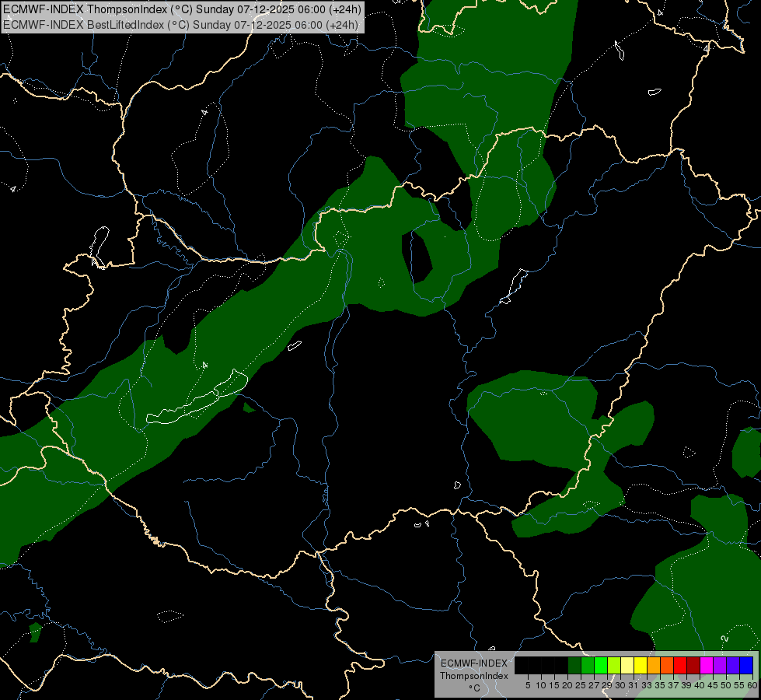
Task: Click the contour label 2 at bottom right
Action: [x=724, y=639]
